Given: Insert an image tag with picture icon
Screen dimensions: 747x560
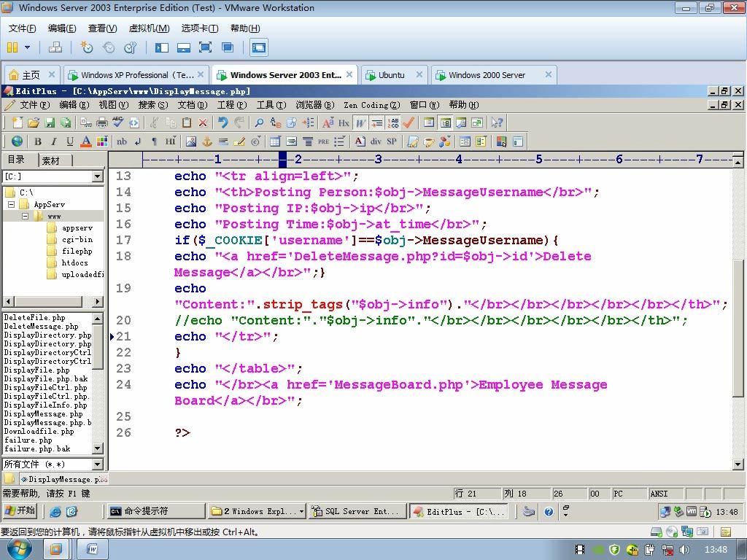Looking at the screenshot, I should [x=191, y=141].
